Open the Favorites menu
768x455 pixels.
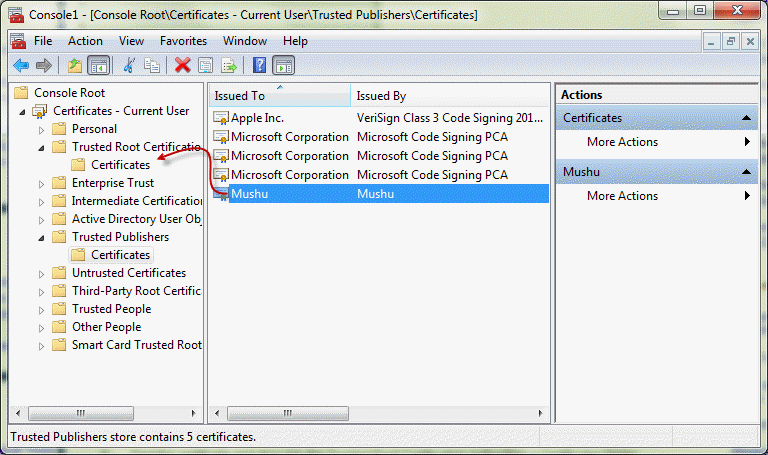184,41
